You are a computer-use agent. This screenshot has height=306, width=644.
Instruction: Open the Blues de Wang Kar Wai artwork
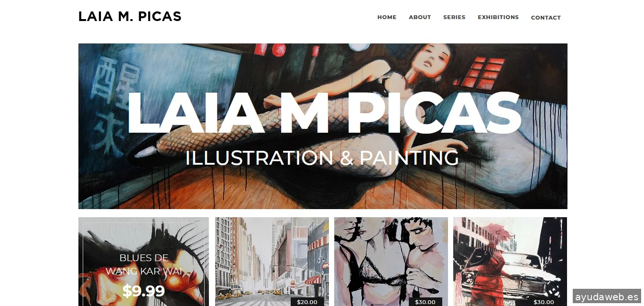[x=143, y=262]
